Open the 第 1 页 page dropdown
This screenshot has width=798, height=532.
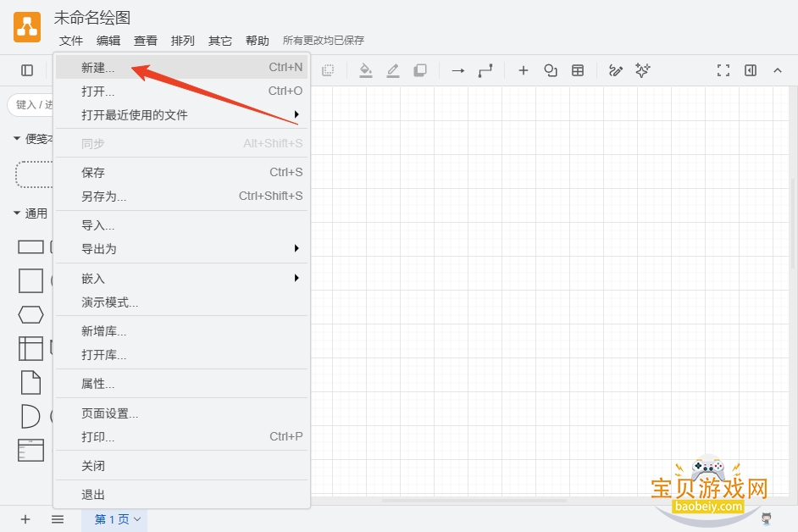pos(118,519)
